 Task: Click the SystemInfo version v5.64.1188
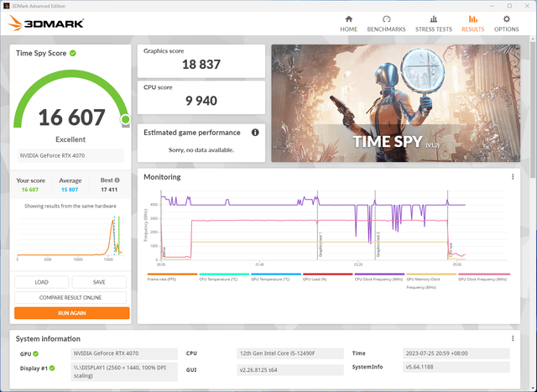456,367
